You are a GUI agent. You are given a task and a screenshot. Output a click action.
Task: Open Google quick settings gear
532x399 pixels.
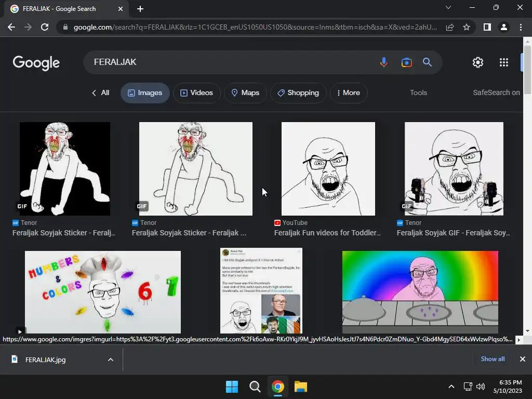click(478, 62)
